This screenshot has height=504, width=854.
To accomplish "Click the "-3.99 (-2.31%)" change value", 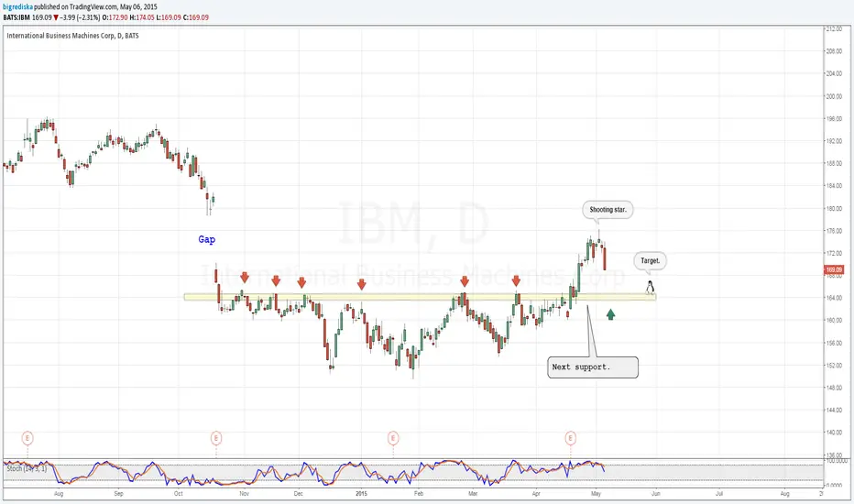I will pos(80,17).
